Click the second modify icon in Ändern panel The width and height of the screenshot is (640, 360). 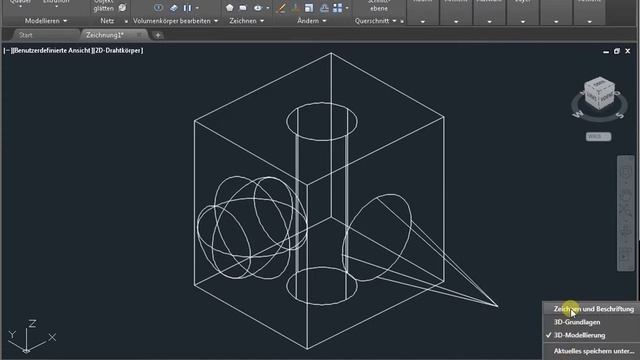pyautogui.click(x=296, y=8)
